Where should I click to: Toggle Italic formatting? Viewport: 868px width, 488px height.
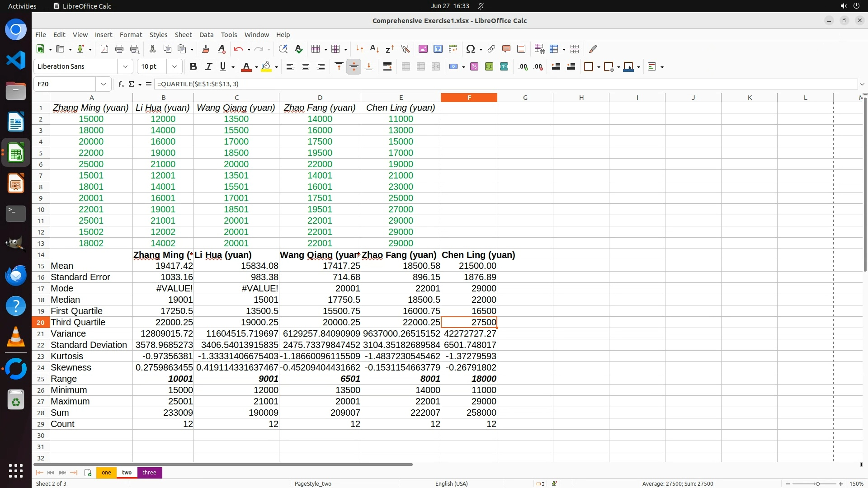(x=208, y=66)
